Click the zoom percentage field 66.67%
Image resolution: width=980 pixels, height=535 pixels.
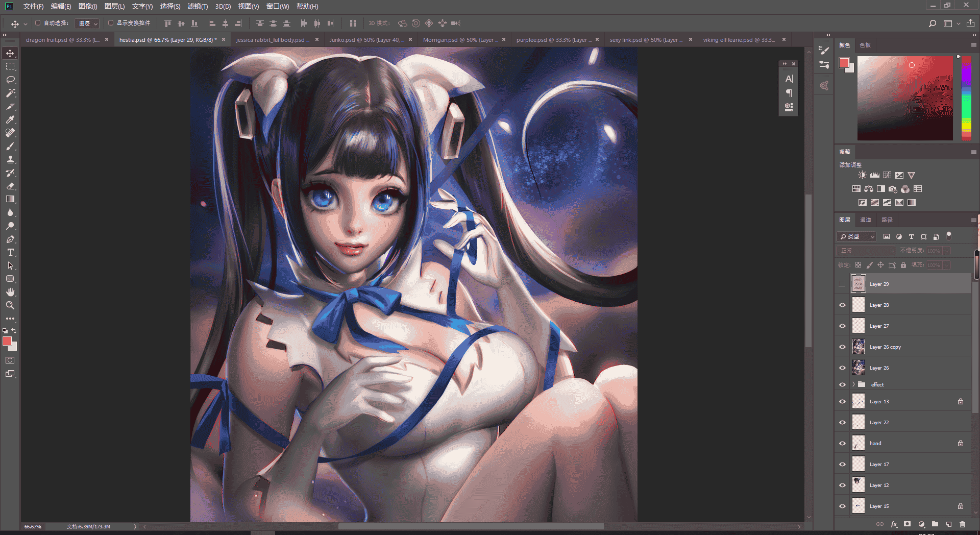pos(33,526)
